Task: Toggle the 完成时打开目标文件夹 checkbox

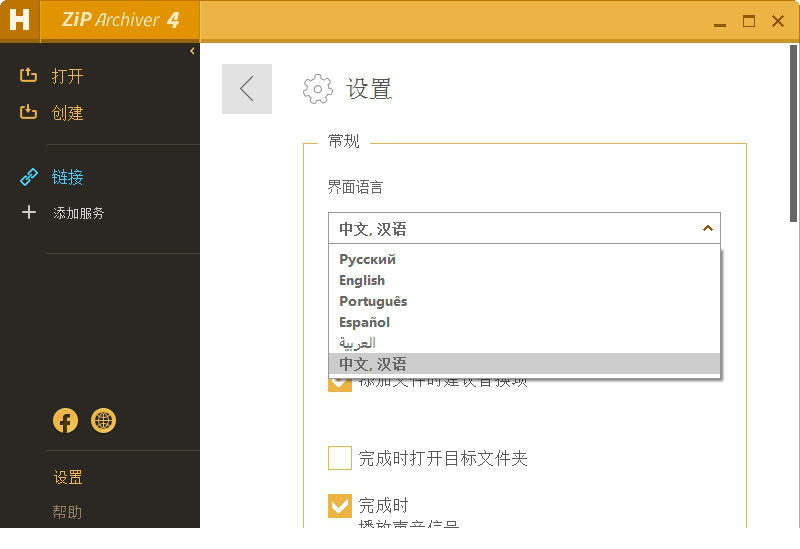Action: coord(340,458)
